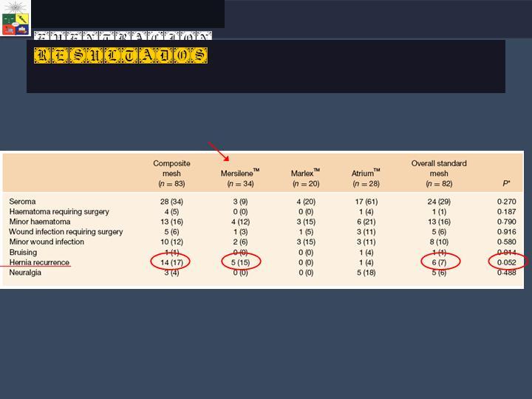Viewport: 532px width, 399px height.
Task: Select the Composite mesh column header
Action: tap(171, 174)
